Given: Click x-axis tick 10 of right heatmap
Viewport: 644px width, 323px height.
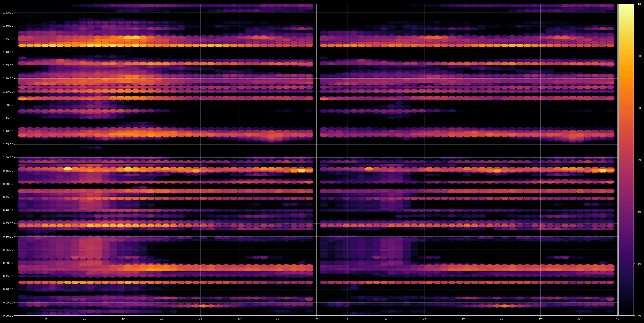Looking at the screenshot, I should [x=386, y=319].
